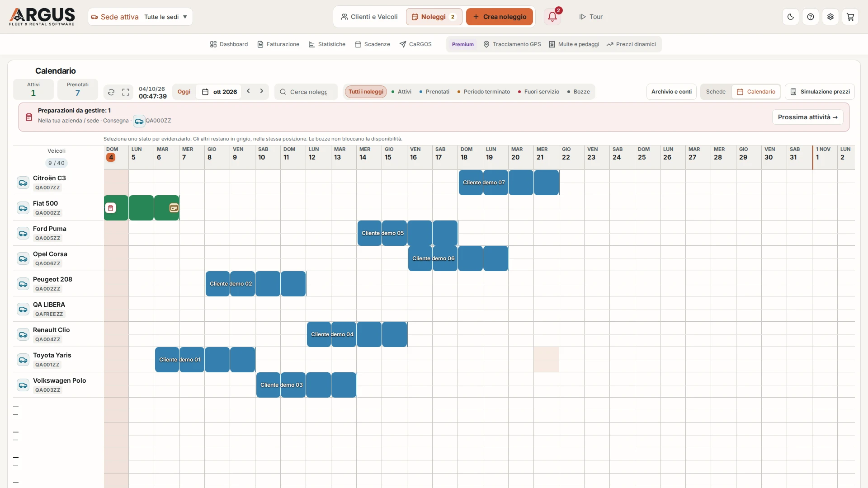The height and width of the screenshot is (488, 868).
Task: Open the Cliente demo 07 booking block
Action: (509, 183)
